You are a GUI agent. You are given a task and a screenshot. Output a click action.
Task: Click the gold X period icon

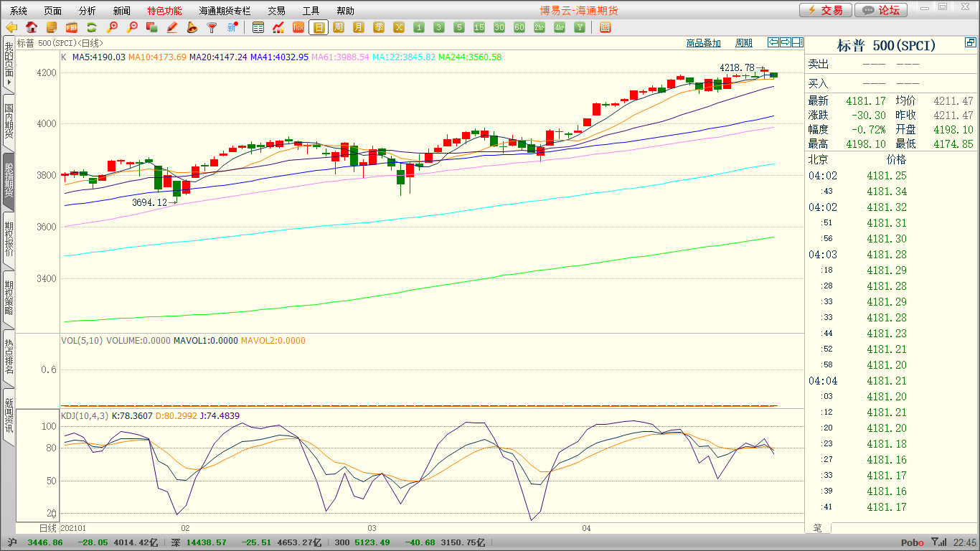(399, 27)
